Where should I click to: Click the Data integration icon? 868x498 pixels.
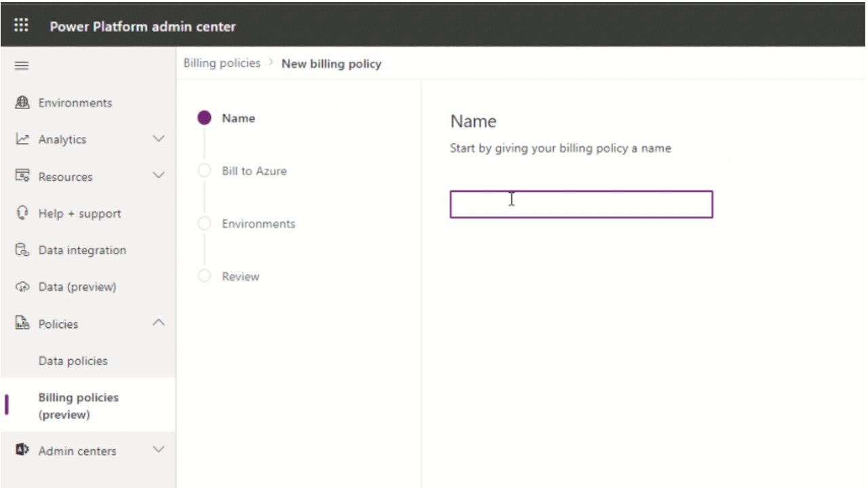22,250
